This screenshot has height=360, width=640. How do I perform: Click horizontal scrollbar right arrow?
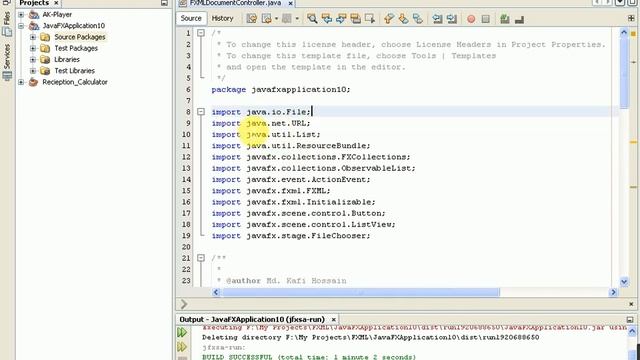(613, 292)
